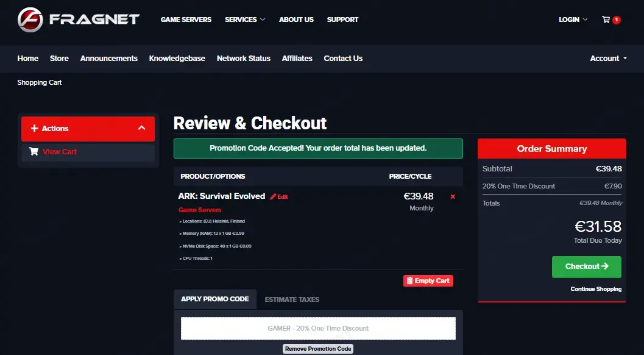Viewport: 644px width, 355px height.
Task: View Announcements page
Action: [x=109, y=59]
